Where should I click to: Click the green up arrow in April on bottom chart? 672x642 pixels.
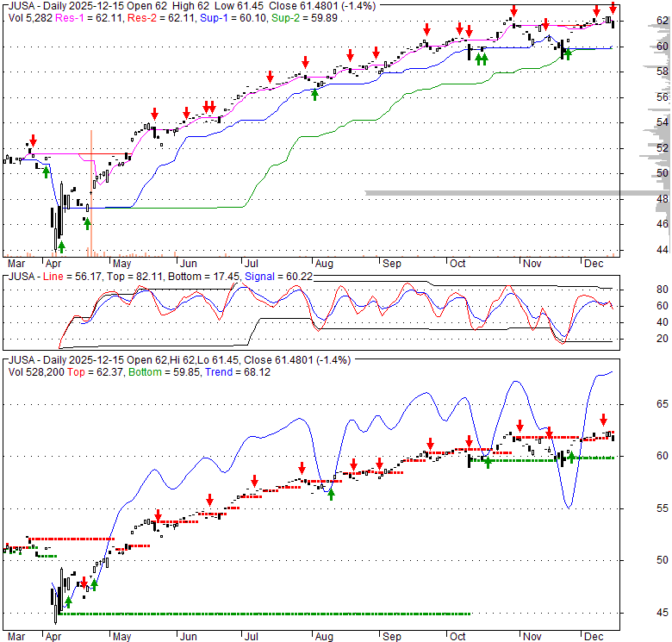67,602
